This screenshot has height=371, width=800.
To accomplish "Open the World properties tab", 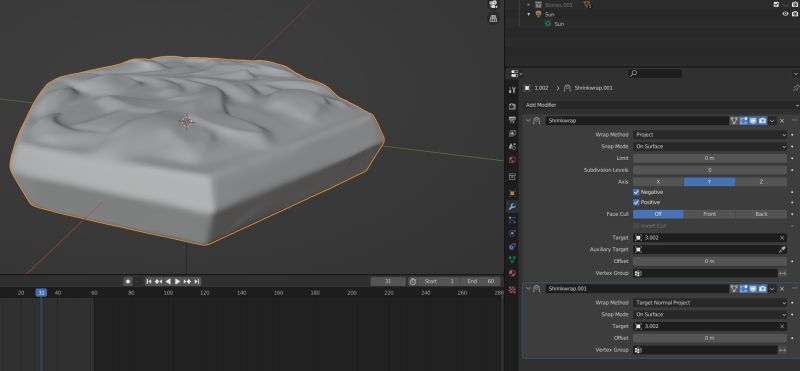I will coord(512,160).
